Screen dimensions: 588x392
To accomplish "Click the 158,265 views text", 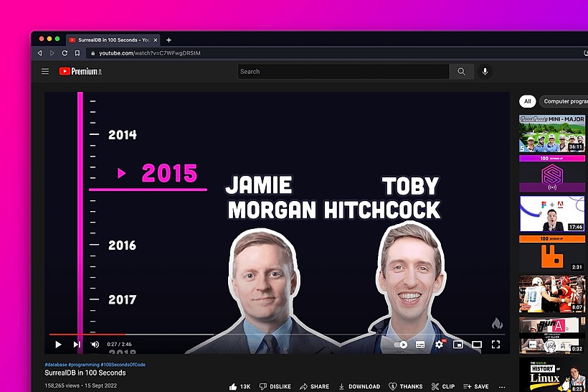I will tap(62, 386).
